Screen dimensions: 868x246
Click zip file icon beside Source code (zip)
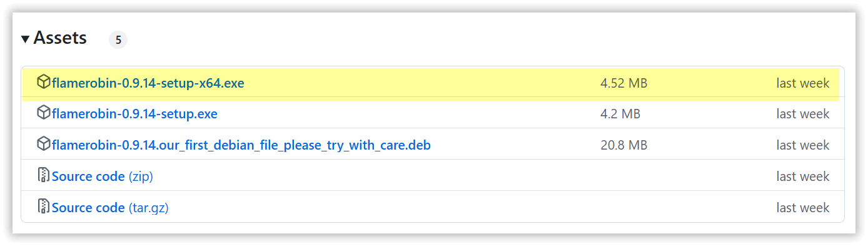click(43, 175)
